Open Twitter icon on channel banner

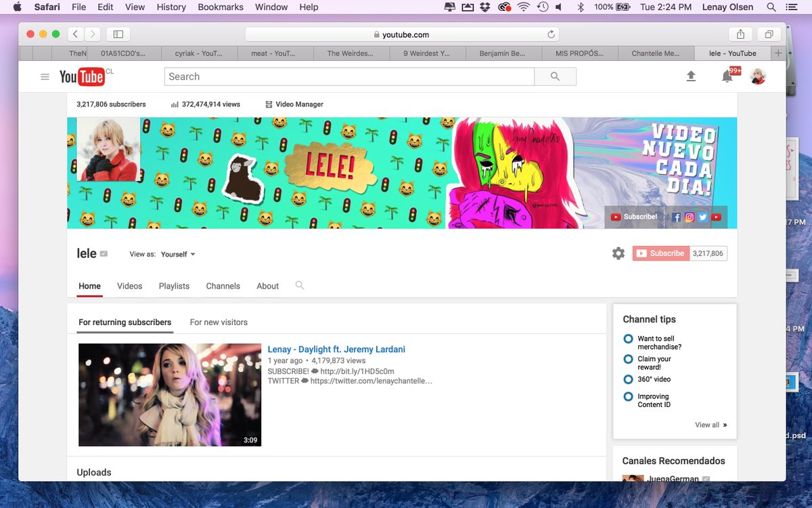point(703,217)
